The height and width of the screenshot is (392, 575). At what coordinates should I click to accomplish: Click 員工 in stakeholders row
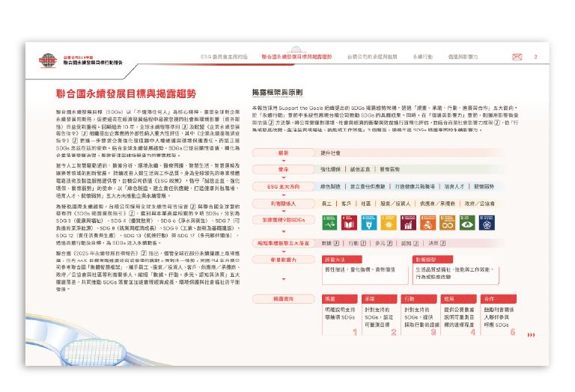326,203
